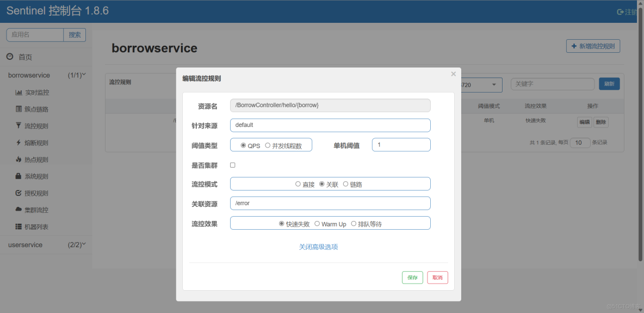This screenshot has height=313, width=644.
Task: Choose 关联 flow control mode
Action: 321,184
